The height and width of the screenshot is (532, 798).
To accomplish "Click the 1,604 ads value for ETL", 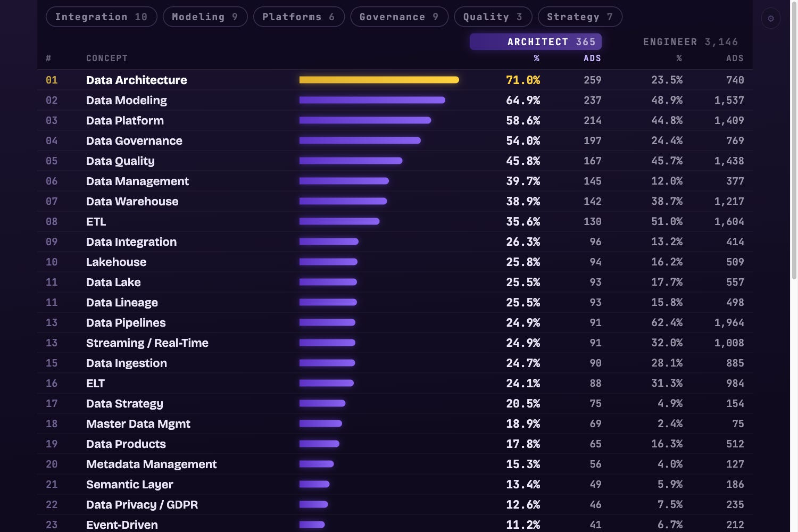I will coord(729,221).
